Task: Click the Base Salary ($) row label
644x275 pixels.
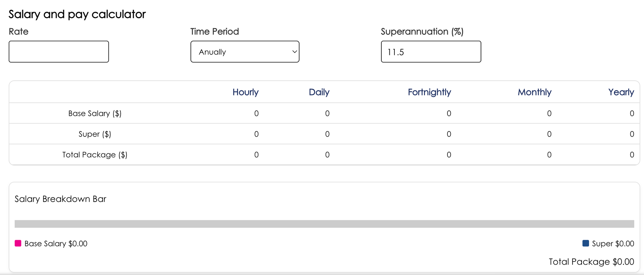Action: coord(95,113)
